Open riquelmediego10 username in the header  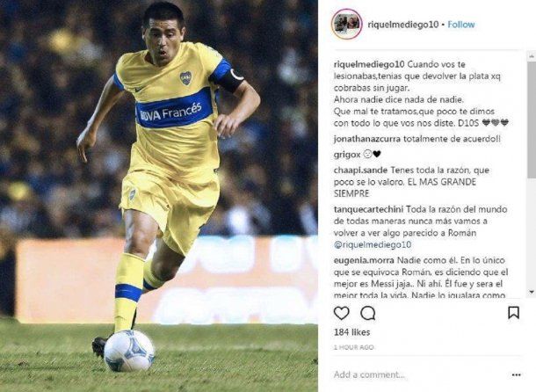click(x=403, y=25)
